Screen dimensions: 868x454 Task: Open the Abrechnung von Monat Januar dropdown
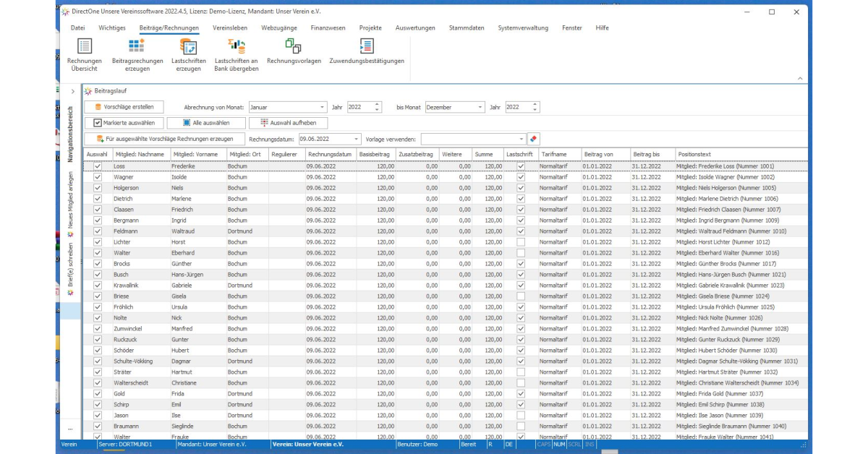click(322, 107)
